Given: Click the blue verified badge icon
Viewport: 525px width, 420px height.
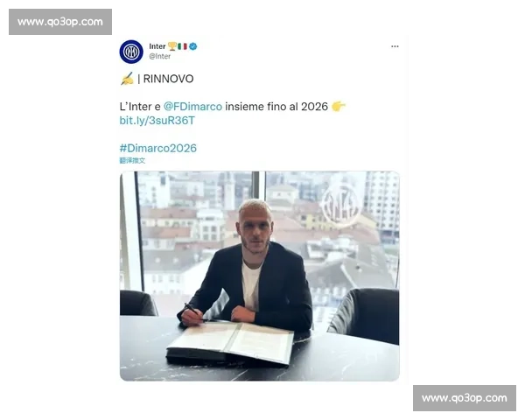Looking at the screenshot, I should coord(193,46).
